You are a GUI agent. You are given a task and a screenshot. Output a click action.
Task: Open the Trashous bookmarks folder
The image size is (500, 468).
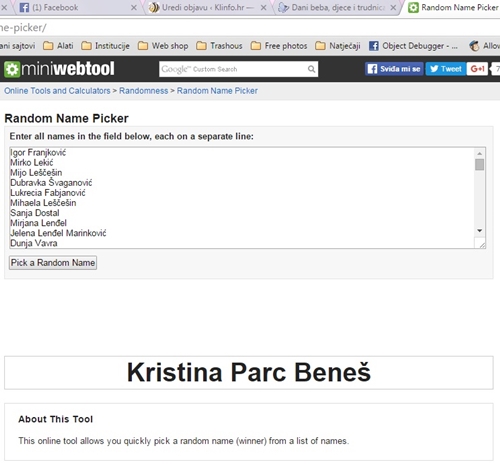pyautogui.click(x=219, y=46)
